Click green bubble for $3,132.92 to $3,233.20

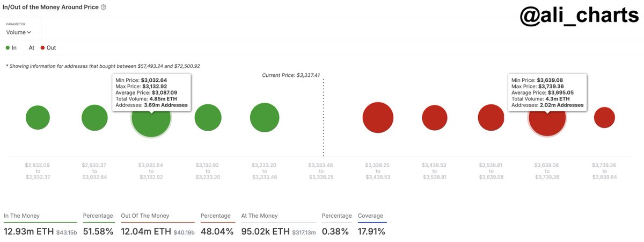(x=208, y=118)
